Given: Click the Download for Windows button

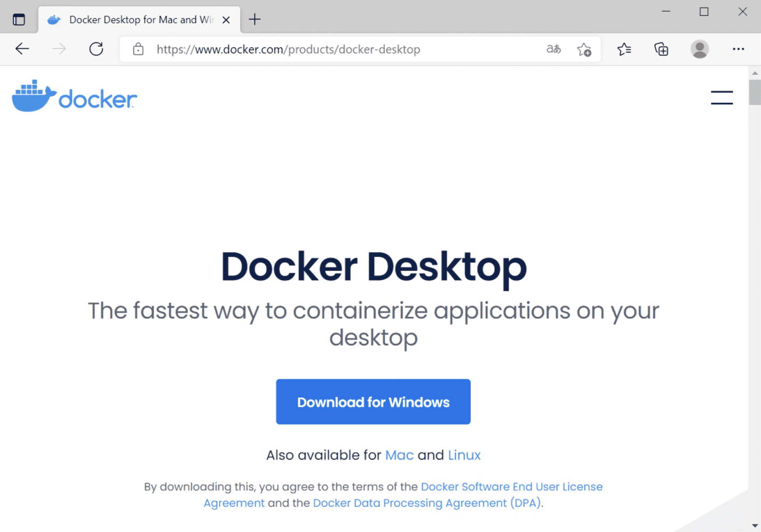Looking at the screenshot, I should [373, 402].
